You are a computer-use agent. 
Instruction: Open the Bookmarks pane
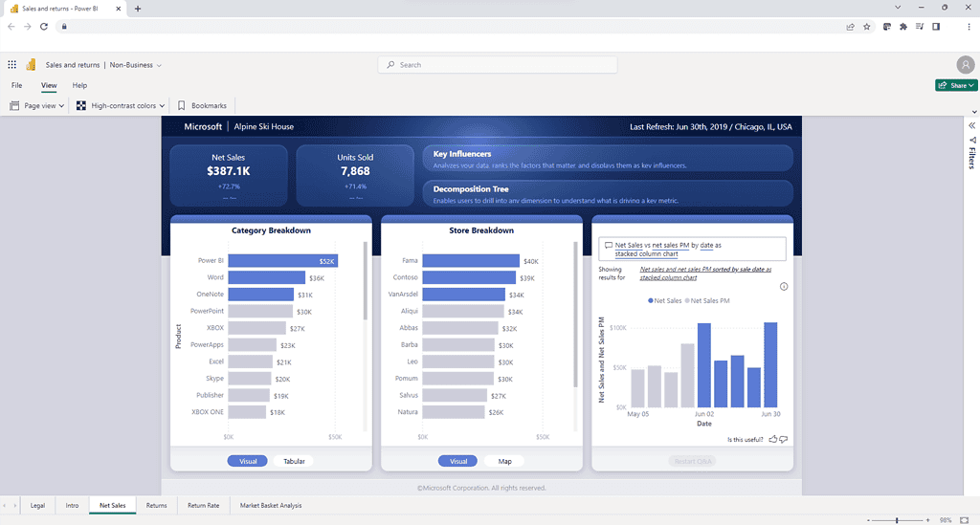(x=202, y=105)
